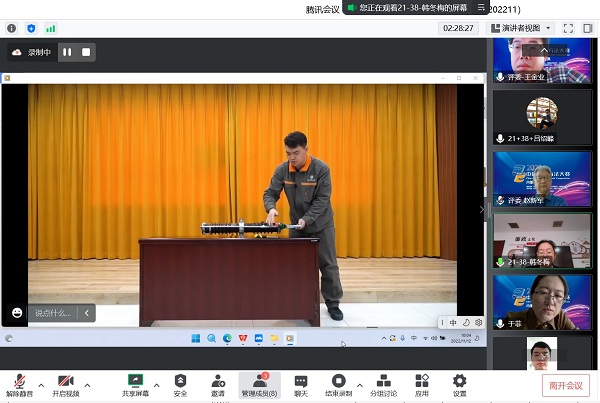Click the 离开会议 leave meeting button
This screenshot has width=600, height=403.
[564, 385]
